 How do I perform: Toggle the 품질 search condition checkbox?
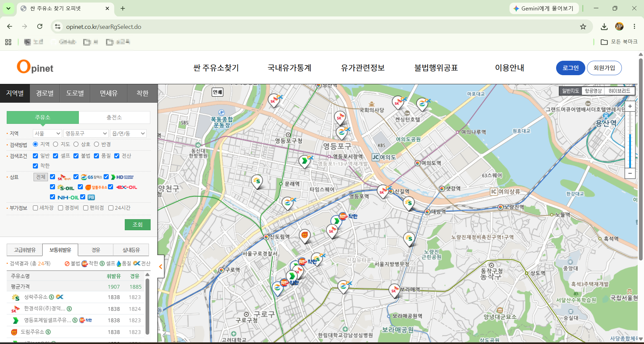tap(97, 156)
